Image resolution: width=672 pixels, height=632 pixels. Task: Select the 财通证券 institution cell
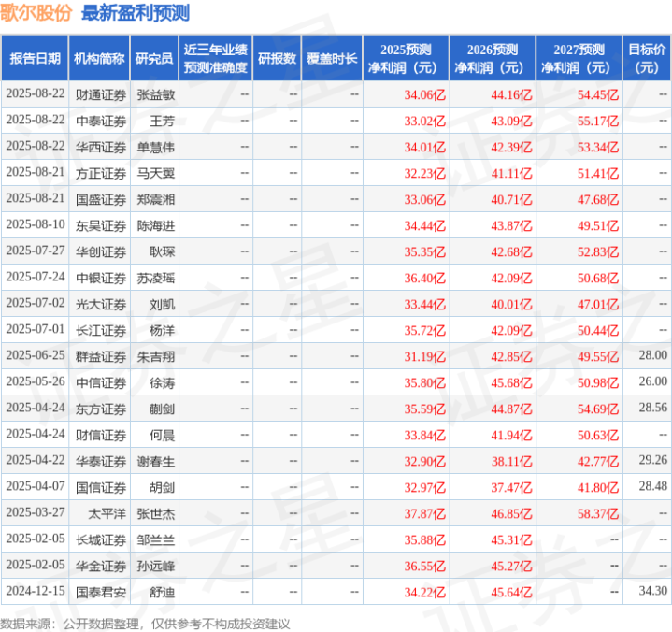101,94
